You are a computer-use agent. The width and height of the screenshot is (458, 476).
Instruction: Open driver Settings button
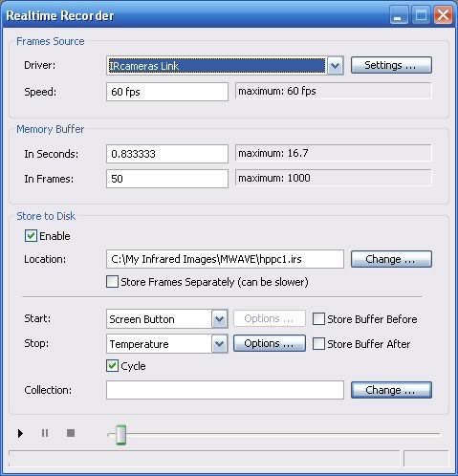tap(391, 65)
